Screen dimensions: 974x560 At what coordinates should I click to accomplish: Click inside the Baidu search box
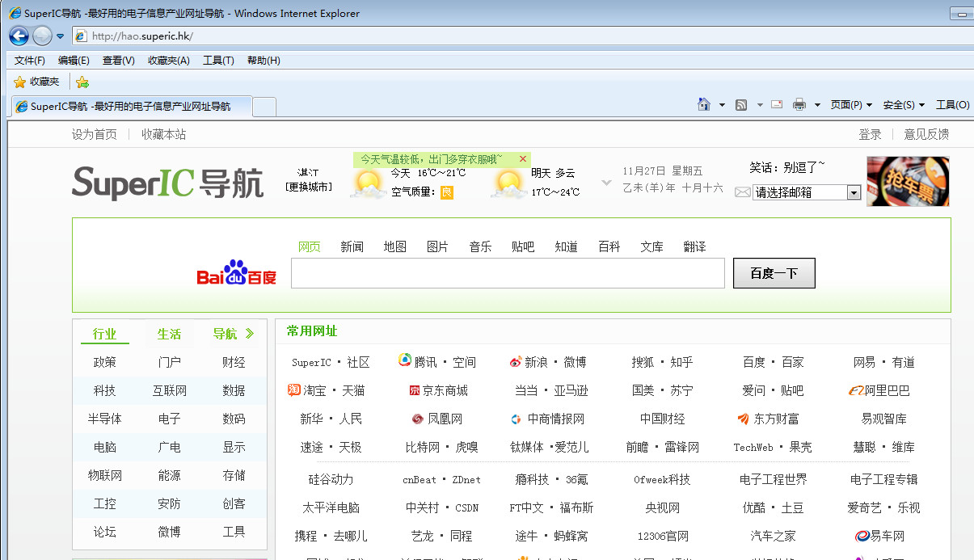pyautogui.click(x=508, y=273)
